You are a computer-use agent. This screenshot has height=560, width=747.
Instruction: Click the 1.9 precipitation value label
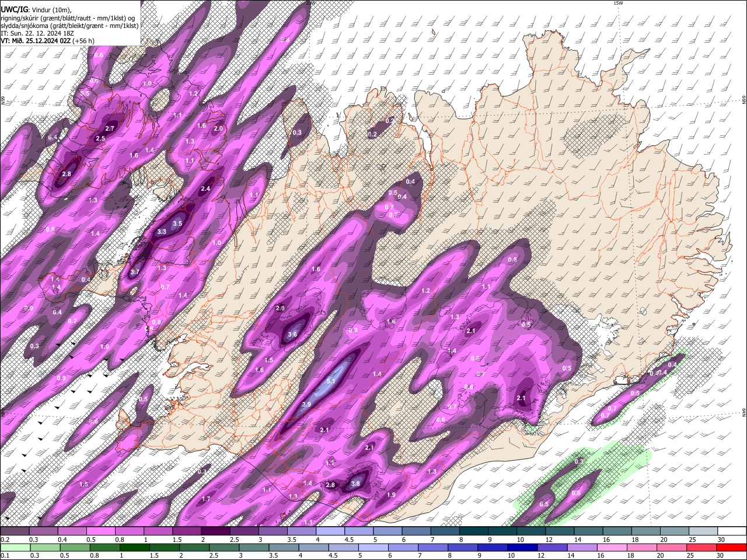click(392, 495)
